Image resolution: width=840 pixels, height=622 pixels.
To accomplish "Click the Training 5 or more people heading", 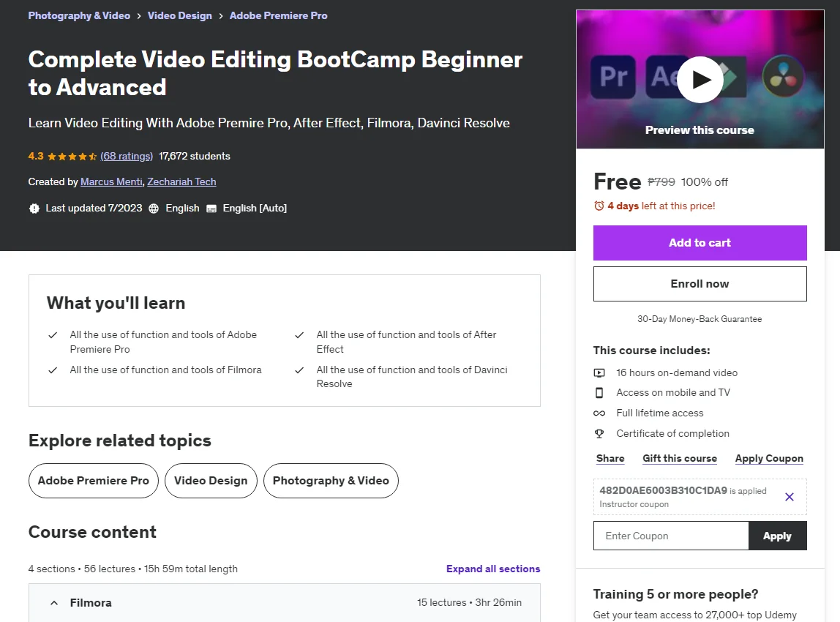I will pos(675,594).
